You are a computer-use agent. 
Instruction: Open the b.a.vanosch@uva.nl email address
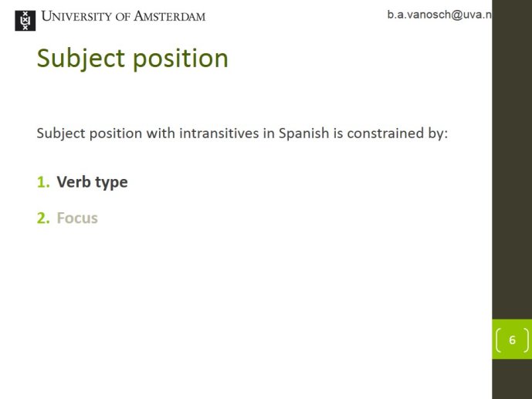point(439,15)
